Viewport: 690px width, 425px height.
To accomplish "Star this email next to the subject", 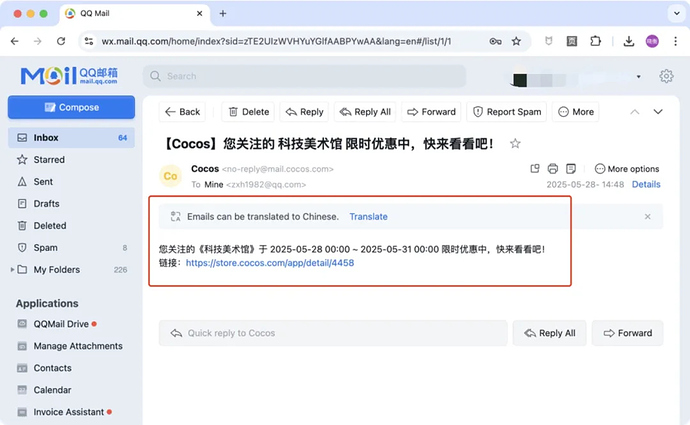I will pos(515,143).
